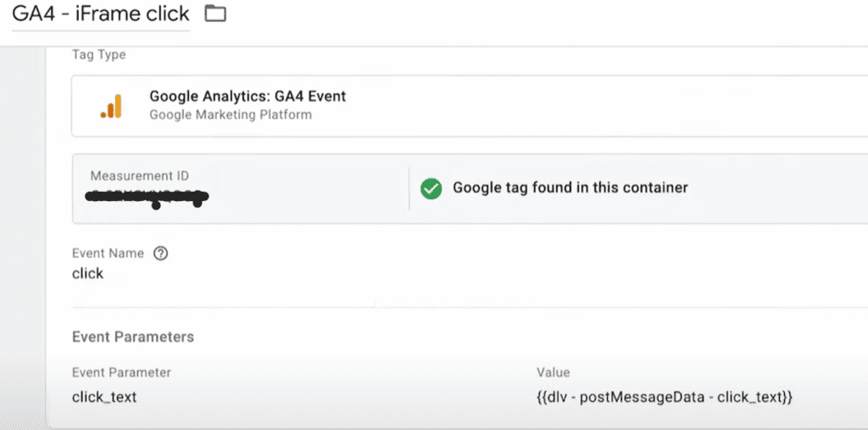Click the Event Name label
The image size is (868, 430).
pyautogui.click(x=108, y=253)
